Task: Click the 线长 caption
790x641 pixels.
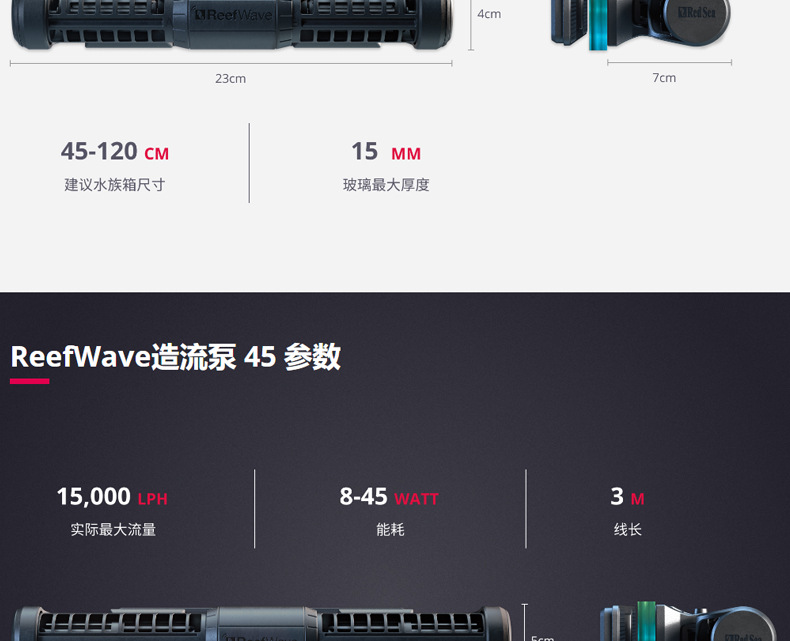Action: pyautogui.click(x=628, y=530)
